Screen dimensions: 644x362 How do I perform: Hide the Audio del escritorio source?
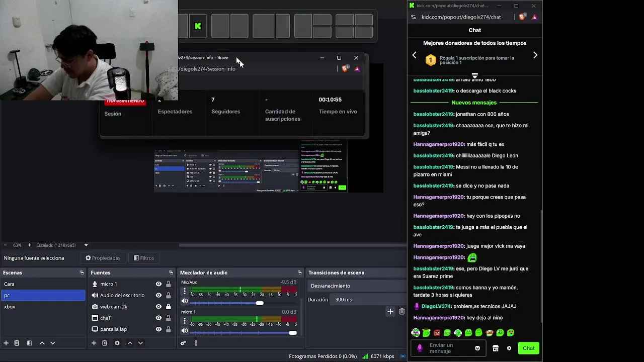(x=158, y=295)
